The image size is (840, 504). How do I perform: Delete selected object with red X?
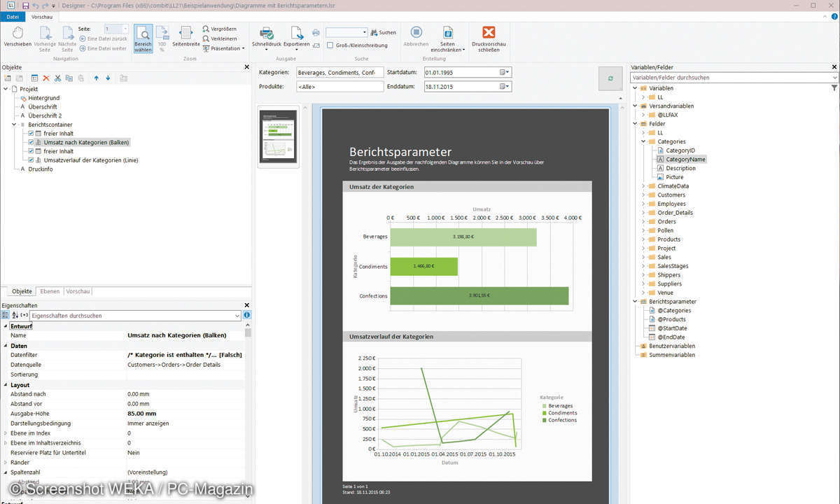[x=46, y=78]
